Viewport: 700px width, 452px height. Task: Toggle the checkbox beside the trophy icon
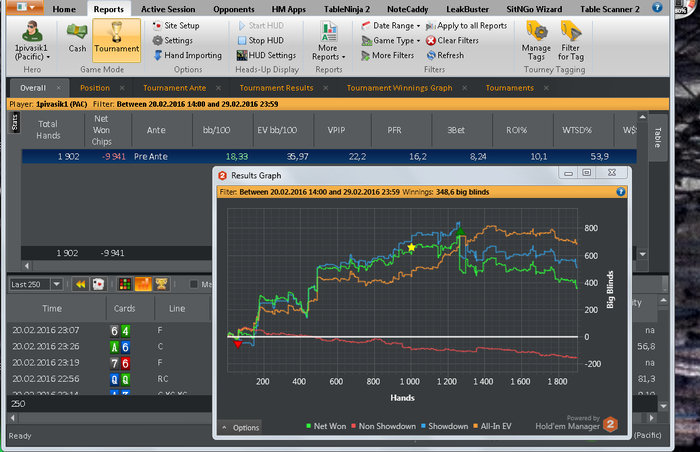[194, 284]
